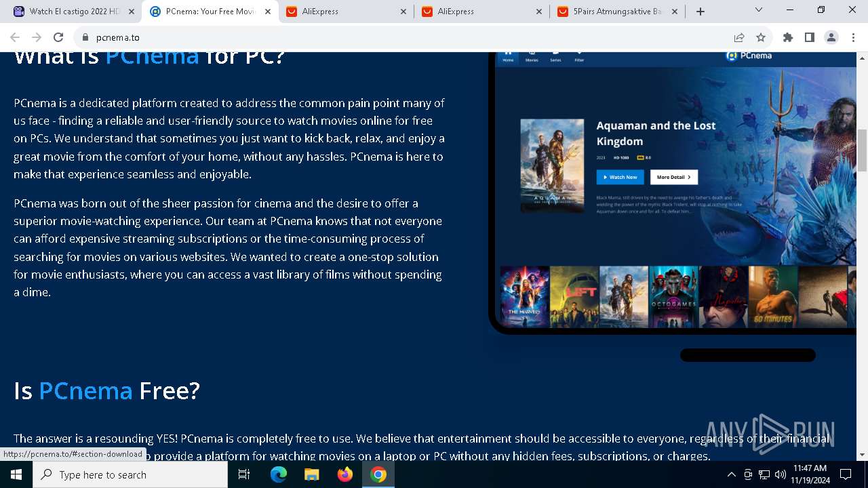The height and width of the screenshot is (488, 868).
Task: Switch to the Watch El castigo 2022 tab
Action: (74, 12)
